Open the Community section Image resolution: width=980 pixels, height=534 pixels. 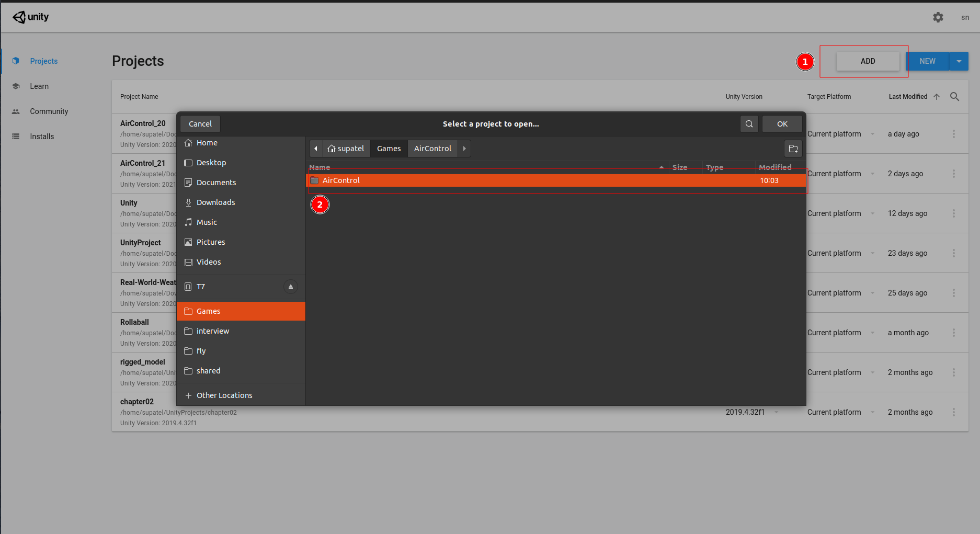tap(49, 111)
